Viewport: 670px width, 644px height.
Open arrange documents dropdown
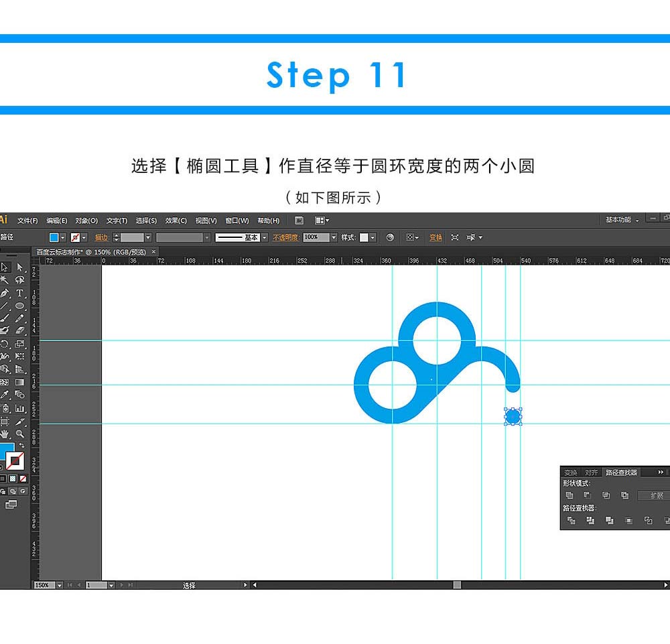click(x=322, y=220)
